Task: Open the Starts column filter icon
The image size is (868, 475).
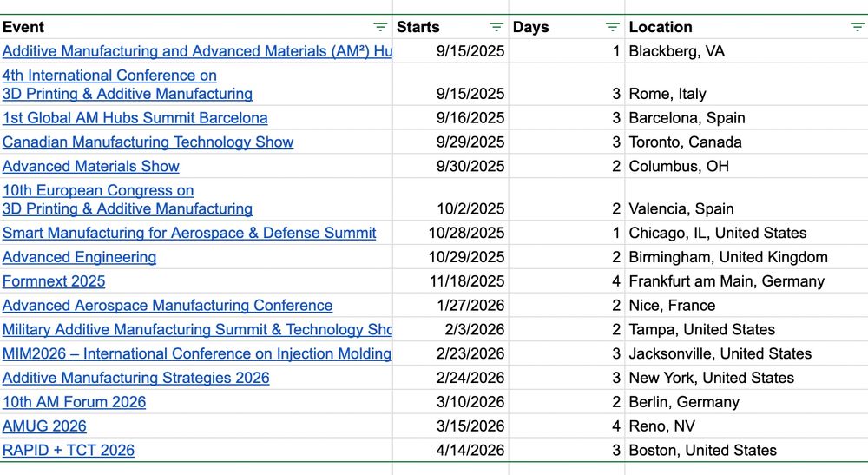Action: click(496, 27)
